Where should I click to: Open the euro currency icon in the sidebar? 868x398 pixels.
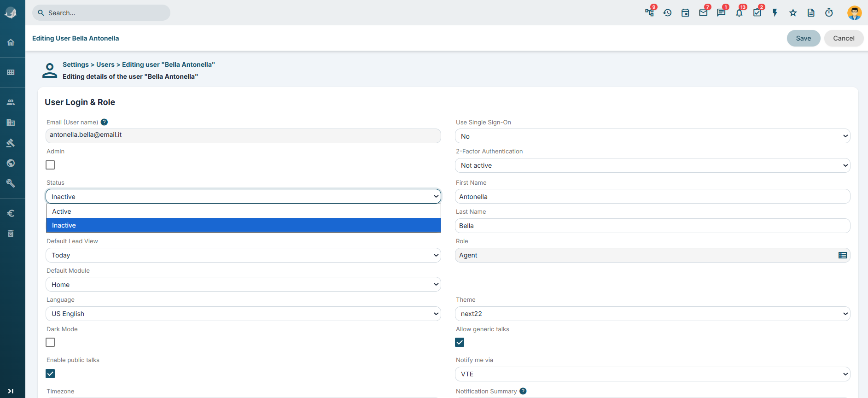click(11, 213)
